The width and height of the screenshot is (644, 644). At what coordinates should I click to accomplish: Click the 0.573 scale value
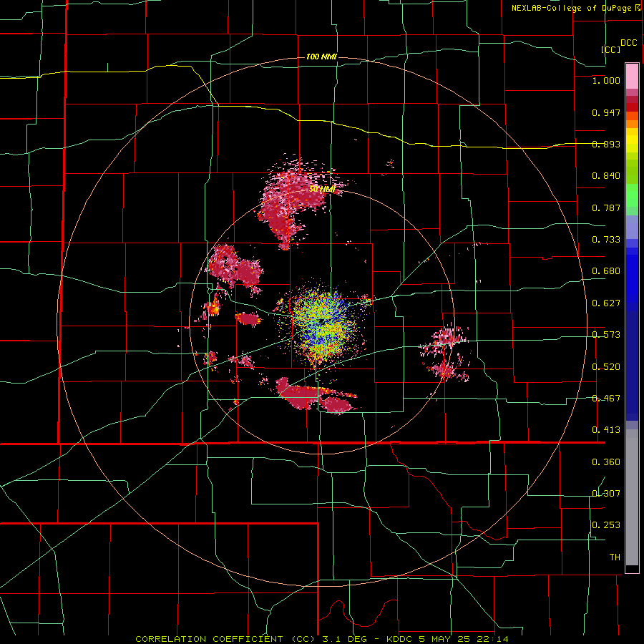(606, 335)
